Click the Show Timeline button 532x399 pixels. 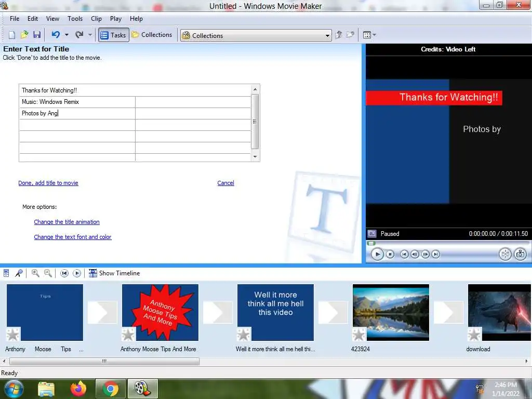click(114, 273)
